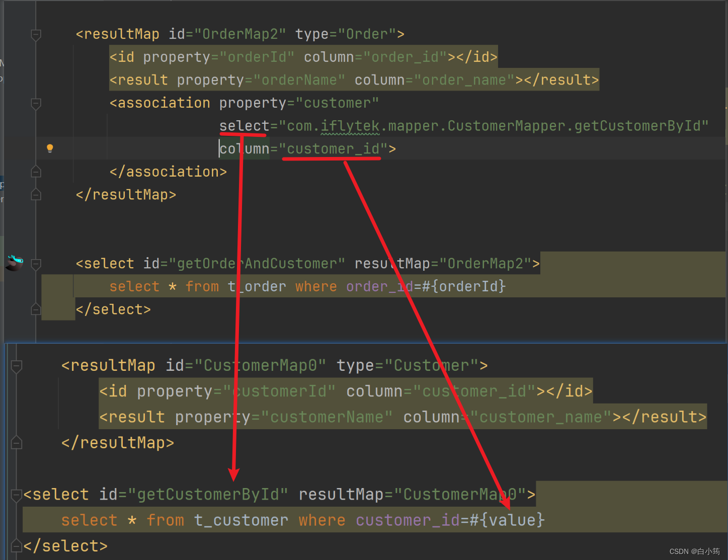
Task: Click fold marker at getOrderAndCustomer closing select tag
Action: [36, 309]
